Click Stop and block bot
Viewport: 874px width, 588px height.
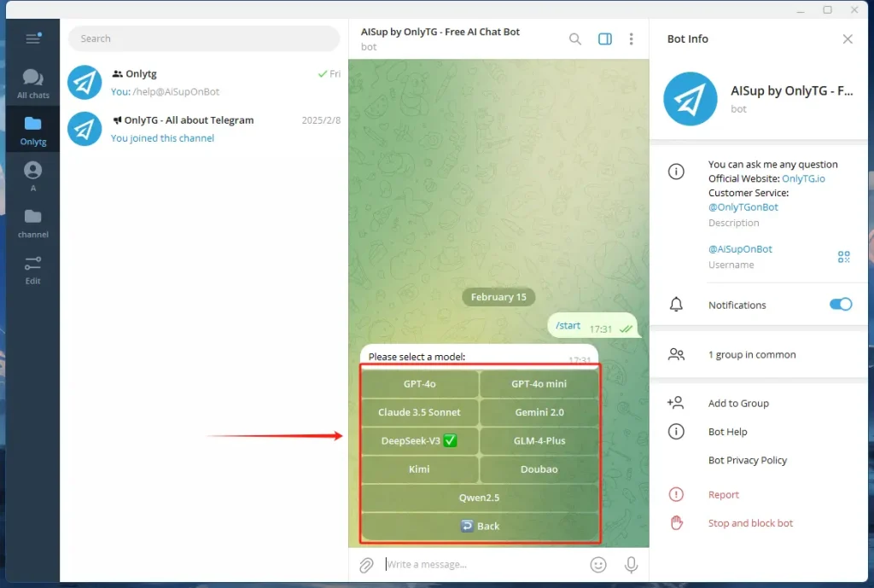[750, 523]
